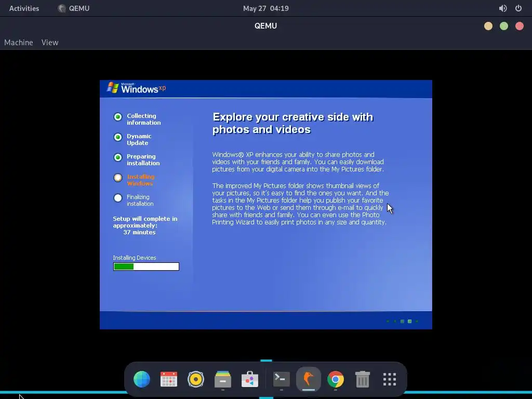Open the Calendar app from dock
Viewport: 532px width, 399px height.
tap(169, 379)
